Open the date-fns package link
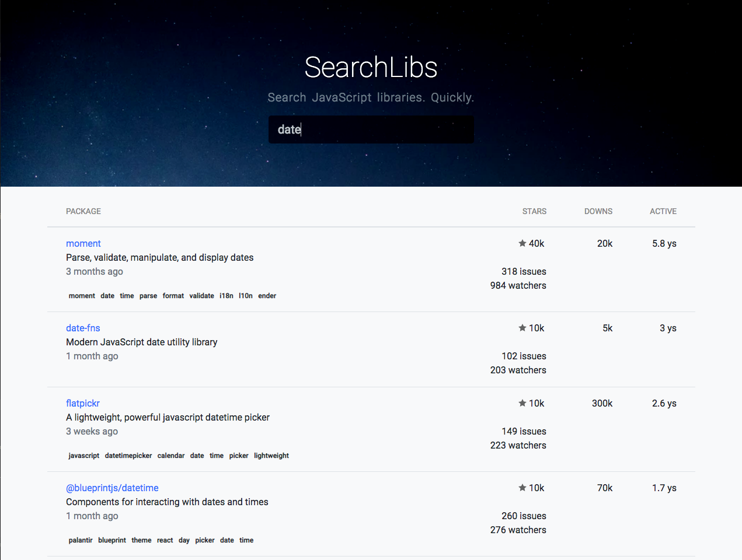 click(83, 328)
